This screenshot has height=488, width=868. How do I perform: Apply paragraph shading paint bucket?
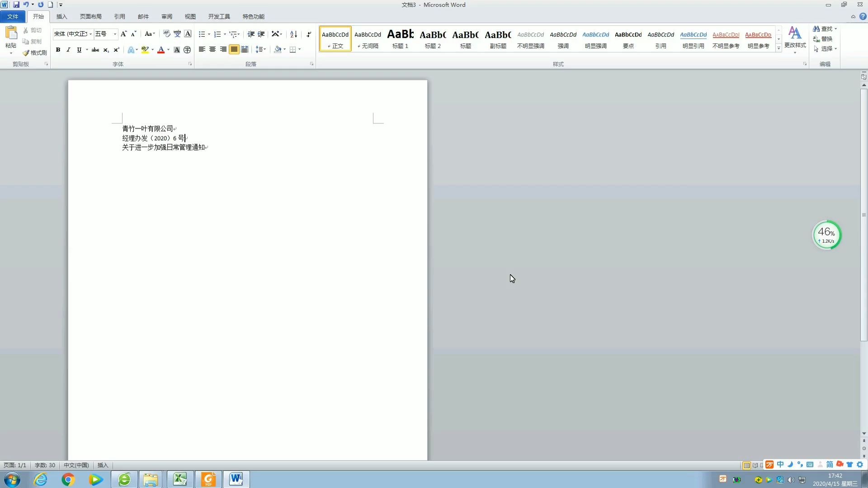(278, 49)
